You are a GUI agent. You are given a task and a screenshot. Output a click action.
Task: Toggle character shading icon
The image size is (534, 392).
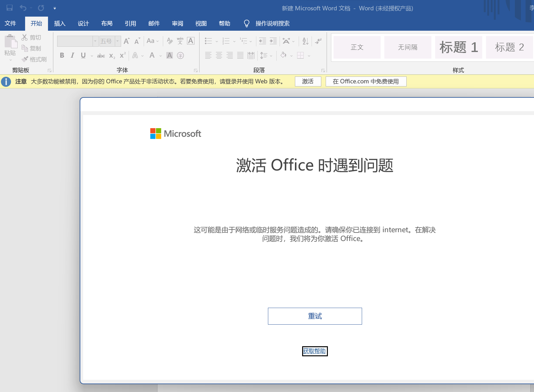click(169, 55)
